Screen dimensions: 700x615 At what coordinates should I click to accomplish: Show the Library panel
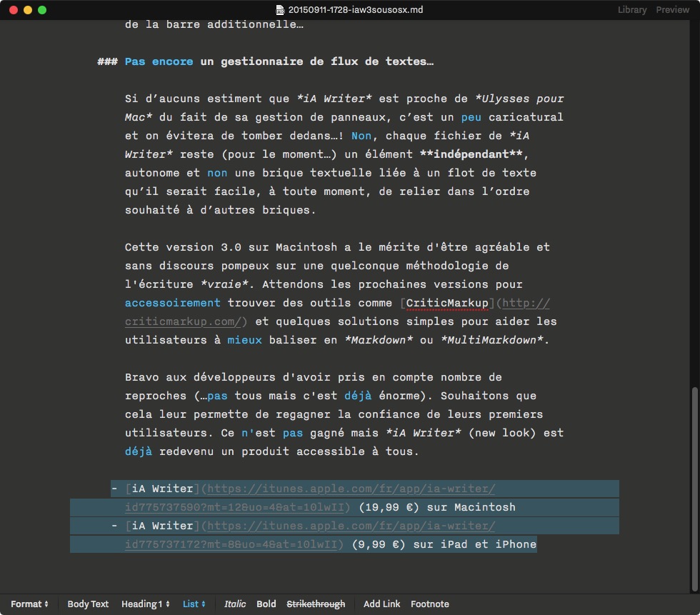[632, 10]
